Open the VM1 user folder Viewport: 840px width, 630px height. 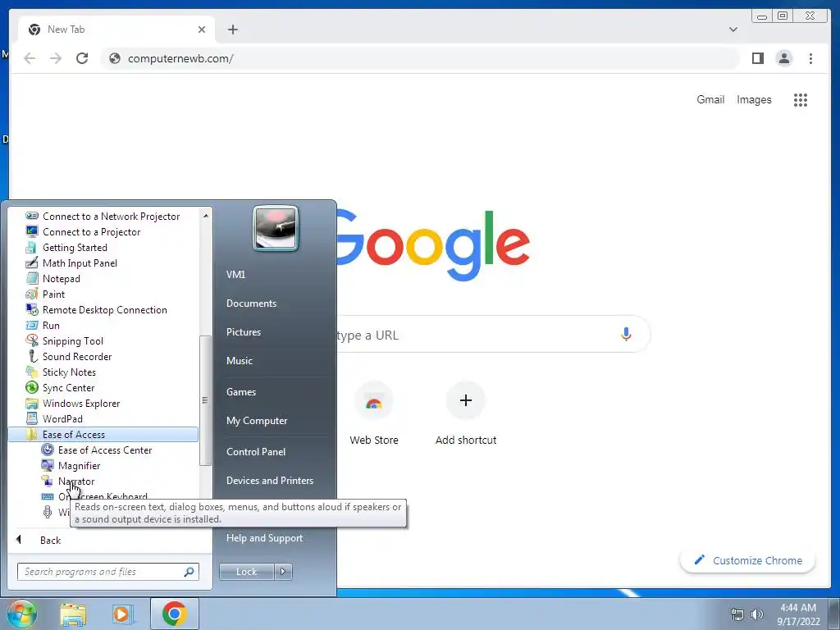coord(235,274)
